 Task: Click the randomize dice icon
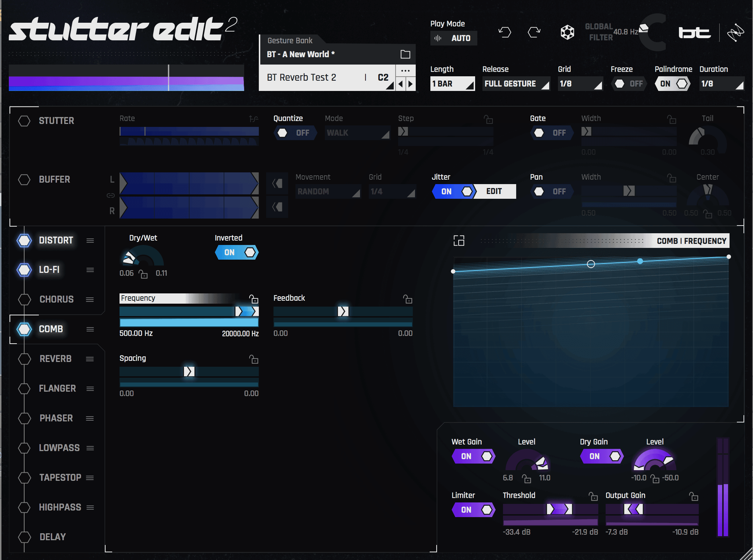[567, 32]
